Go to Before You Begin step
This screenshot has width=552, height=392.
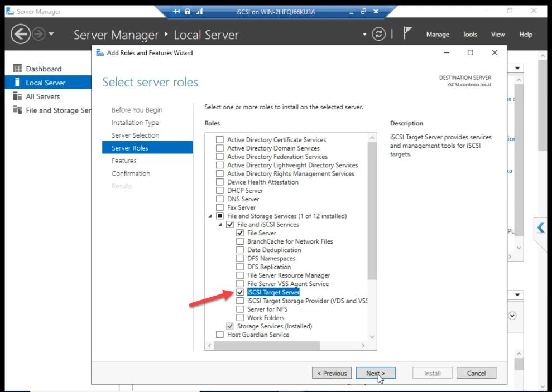pyautogui.click(x=137, y=110)
